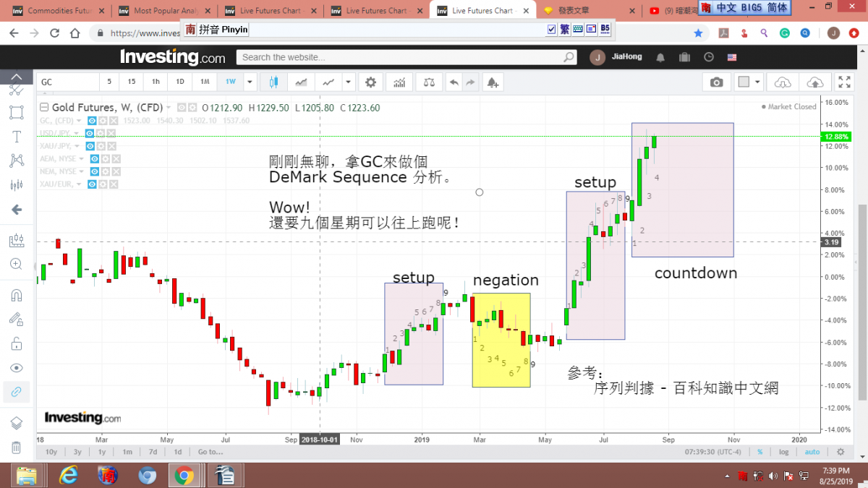Image resolution: width=868 pixels, height=488 pixels.
Task: Undo the last chart action
Action: [x=454, y=82]
